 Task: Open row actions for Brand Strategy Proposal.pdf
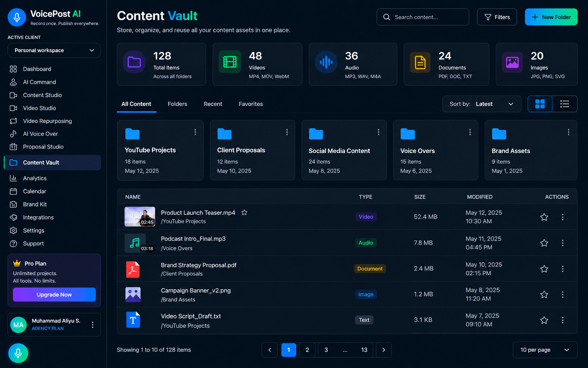click(x=563, y=269)
